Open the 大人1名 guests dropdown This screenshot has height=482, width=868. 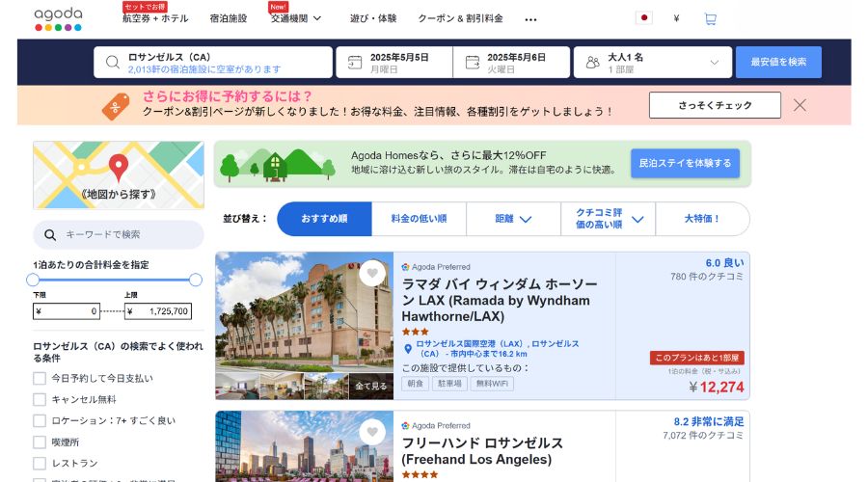[653, 62]
